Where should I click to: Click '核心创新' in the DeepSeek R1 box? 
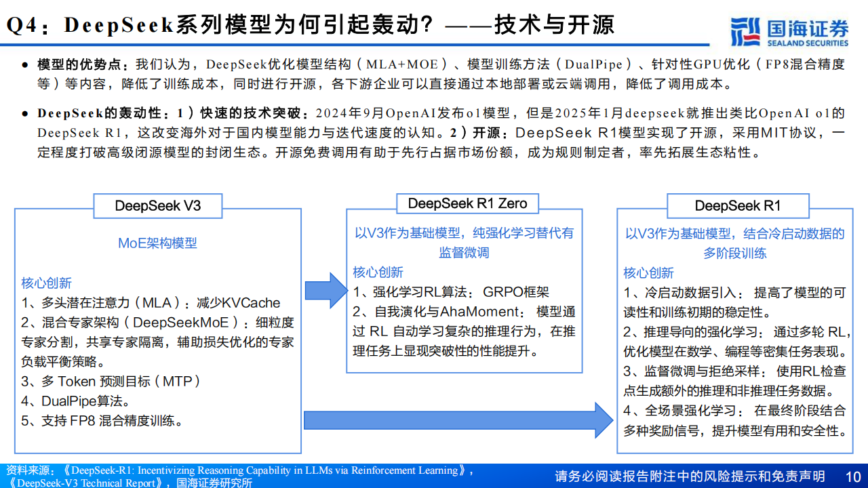coord(649,273)
